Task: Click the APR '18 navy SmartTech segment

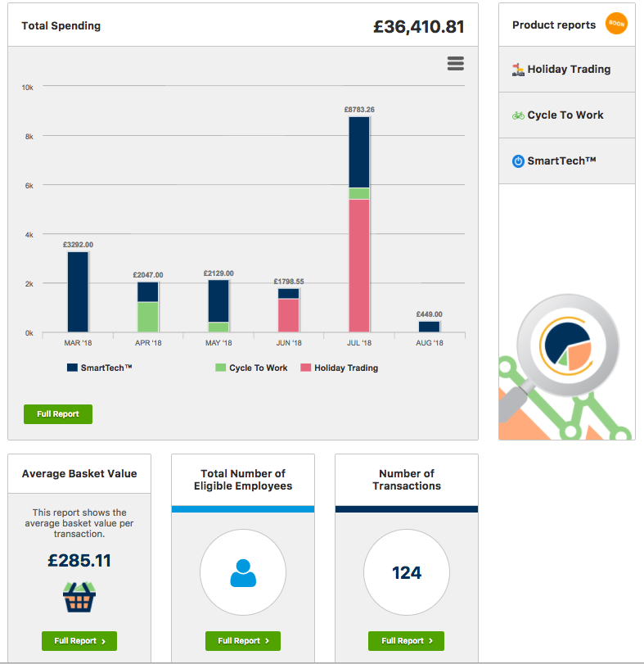Action: (147, 291)
